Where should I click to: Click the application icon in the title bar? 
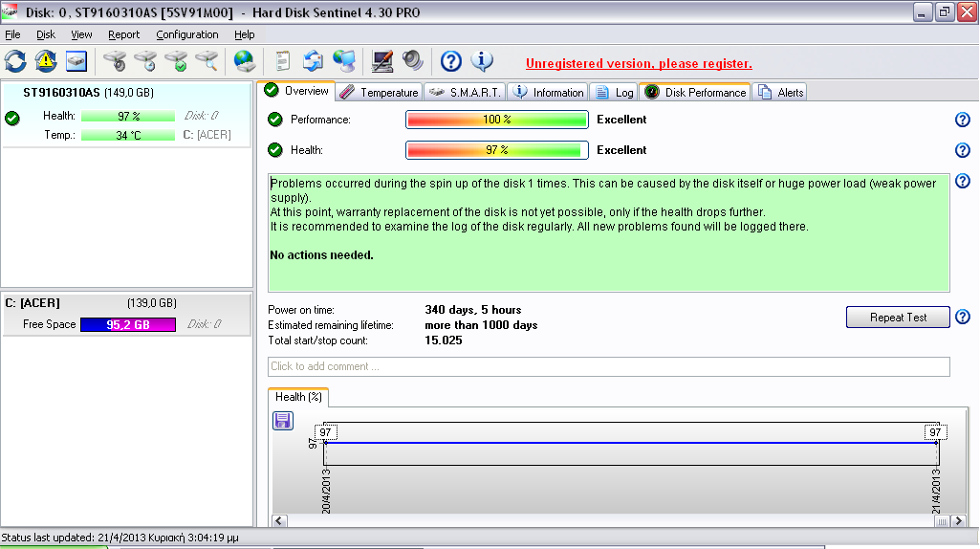click(x=10, y=11)
